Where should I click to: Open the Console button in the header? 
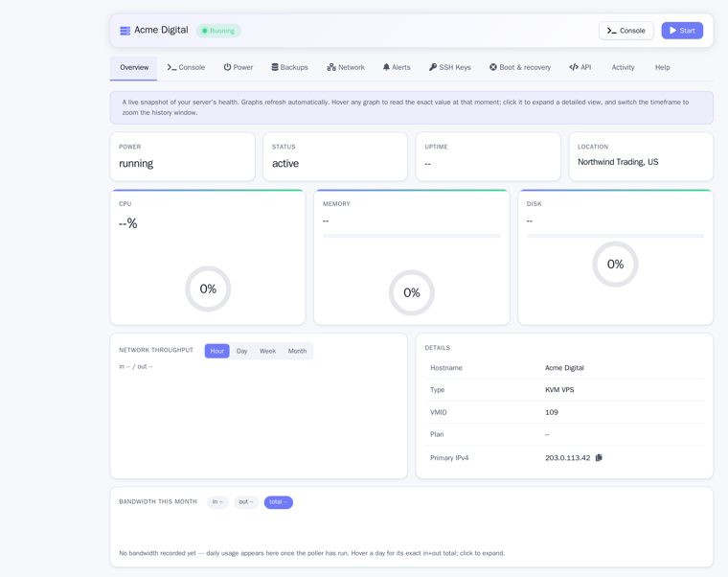626,31
